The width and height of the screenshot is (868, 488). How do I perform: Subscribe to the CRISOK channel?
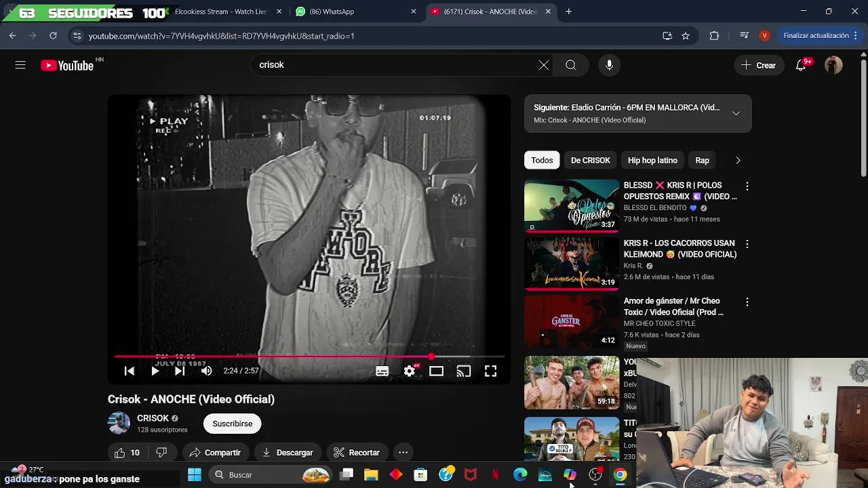[x=232, y=424]
